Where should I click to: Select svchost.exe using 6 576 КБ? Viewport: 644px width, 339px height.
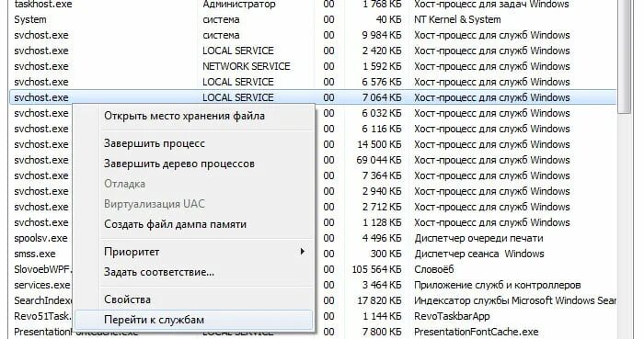point(312,82)
